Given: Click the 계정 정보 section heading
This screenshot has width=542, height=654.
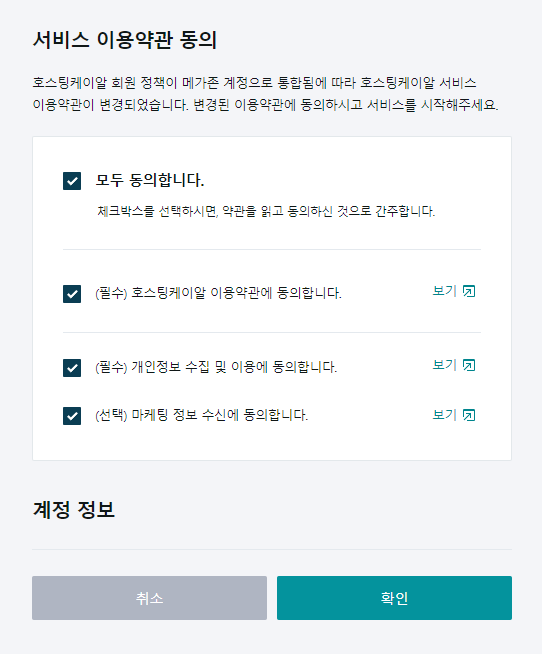Looking at the screenshot, I should click(73, 510).
